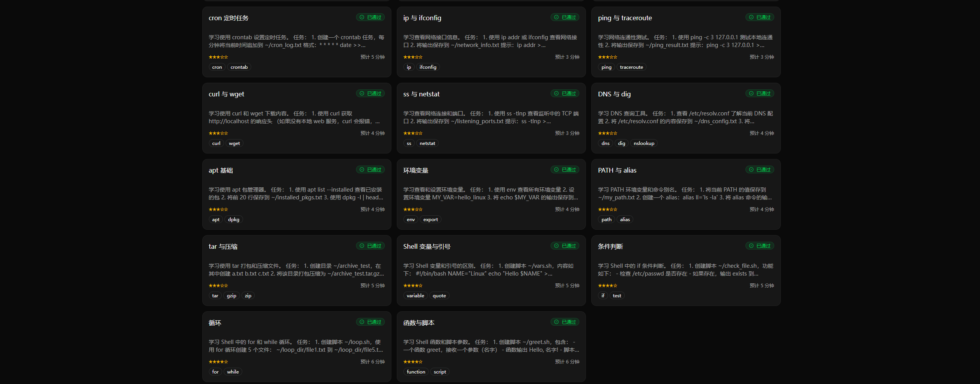Click the star rating on 环境变量 card
The image size is (980, 384).
pyautogui.click(x=413, y=209)
